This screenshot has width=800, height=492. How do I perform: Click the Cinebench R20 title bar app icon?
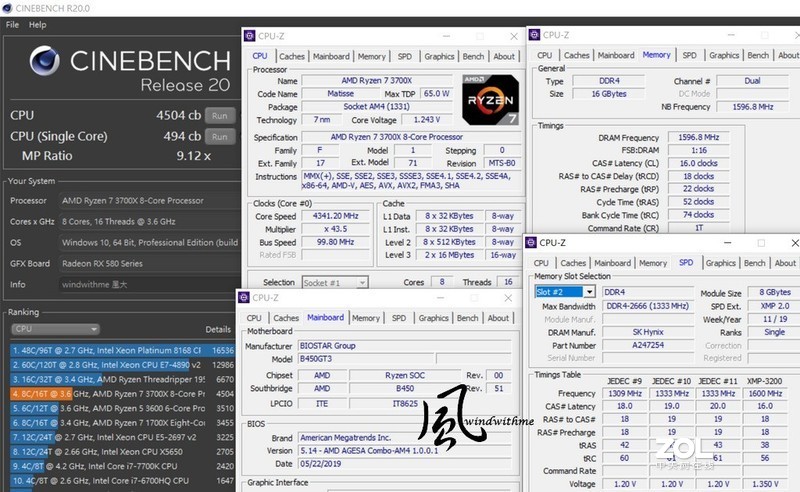[x=7, y=8]
